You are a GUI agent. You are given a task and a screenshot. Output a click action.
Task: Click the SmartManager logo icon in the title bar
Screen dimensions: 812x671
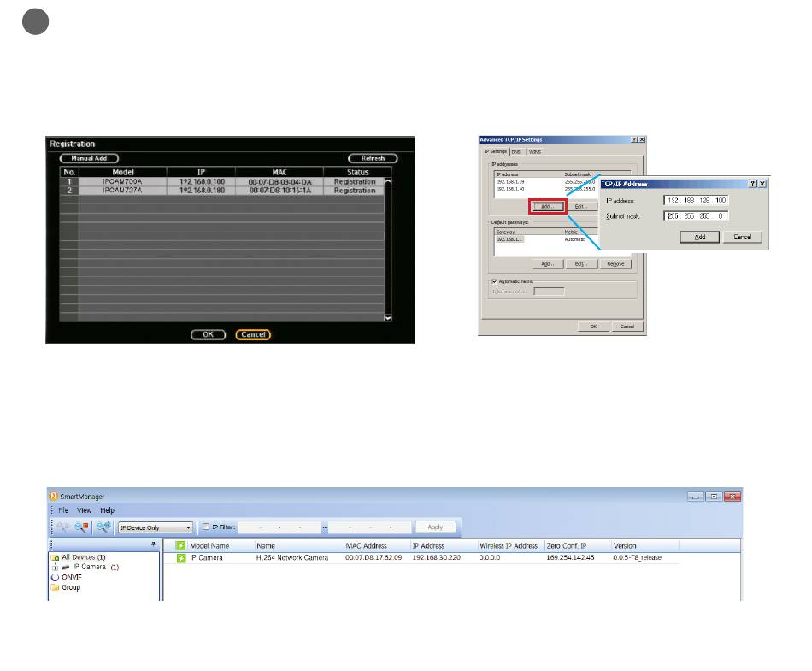(x=53, y=497)
